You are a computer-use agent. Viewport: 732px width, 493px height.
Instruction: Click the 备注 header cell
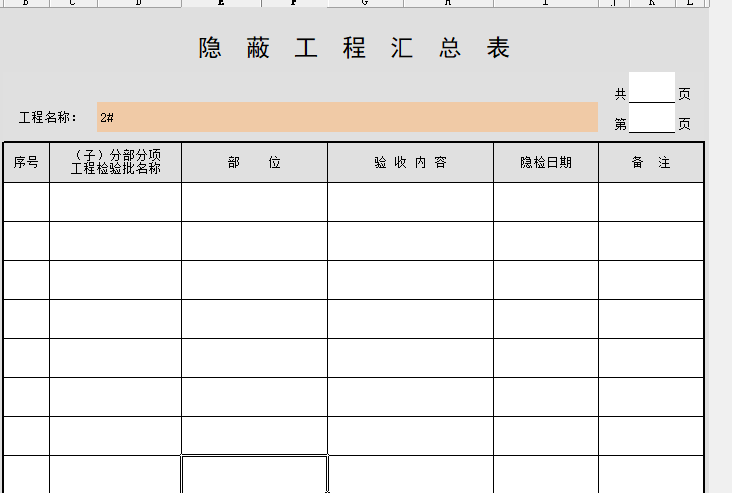[x=650, y=162]
